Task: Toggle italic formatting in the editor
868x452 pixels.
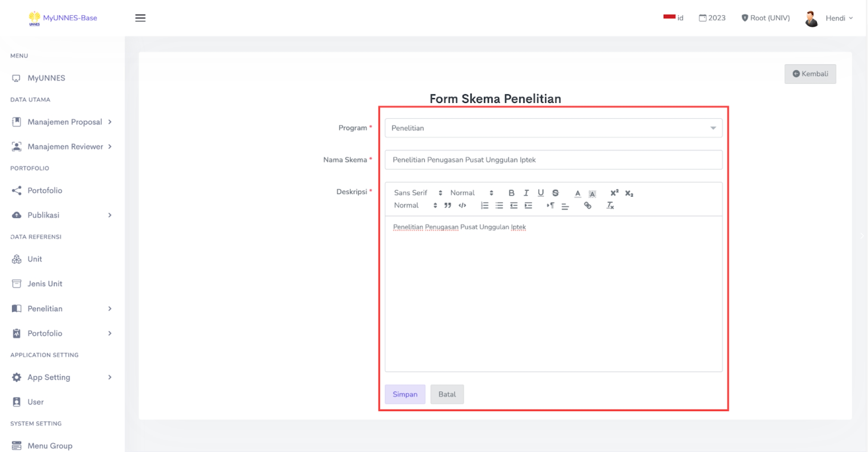Action: coord(526,193)
